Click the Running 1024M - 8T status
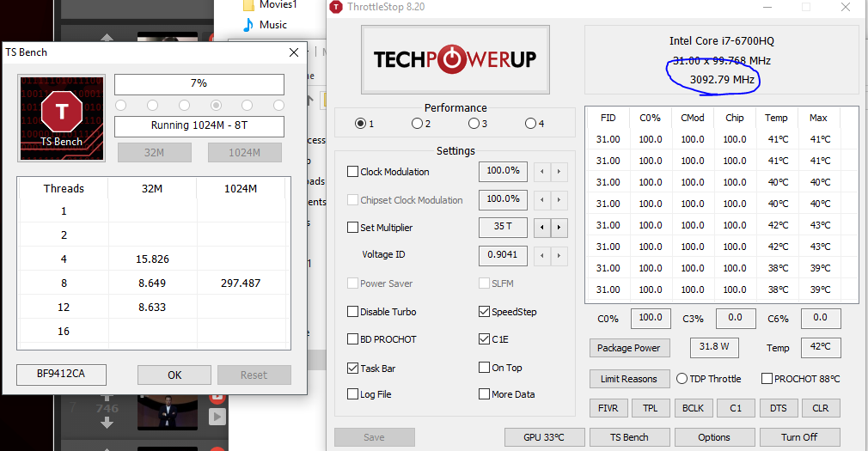Image resolution: width=868 pixels, height=451 pixels. pos(199,126)
